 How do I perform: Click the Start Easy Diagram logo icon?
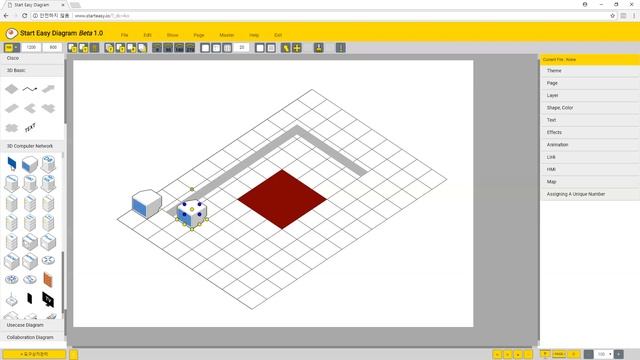pos(11,33)
